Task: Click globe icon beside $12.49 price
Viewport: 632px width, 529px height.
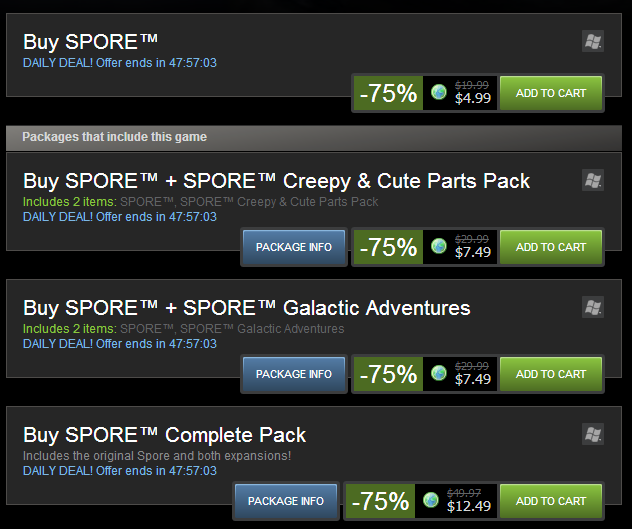Action: click(x=430, y=500)
